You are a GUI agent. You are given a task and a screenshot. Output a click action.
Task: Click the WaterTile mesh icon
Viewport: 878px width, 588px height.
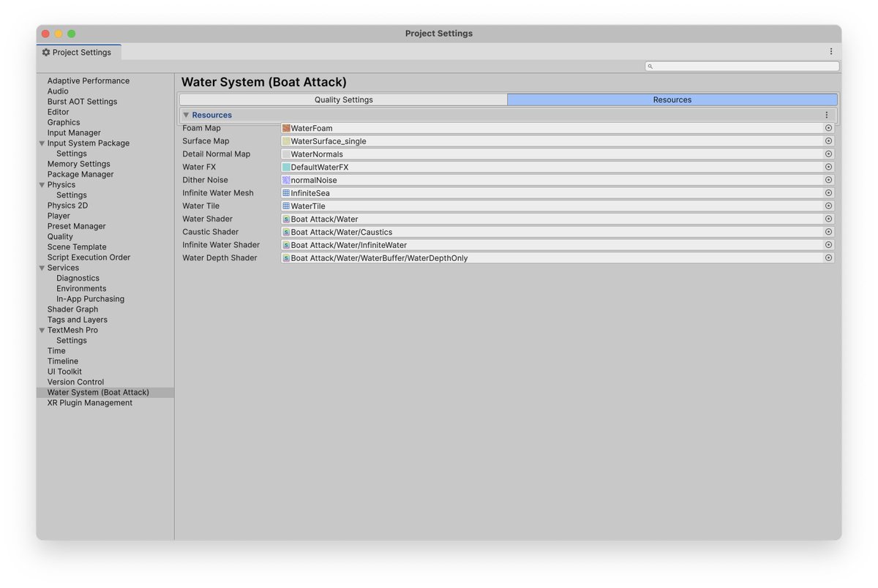(x=286, y=206)
